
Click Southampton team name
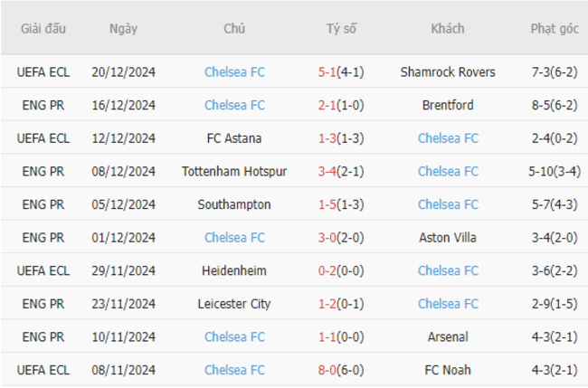(x=234, y=204)
